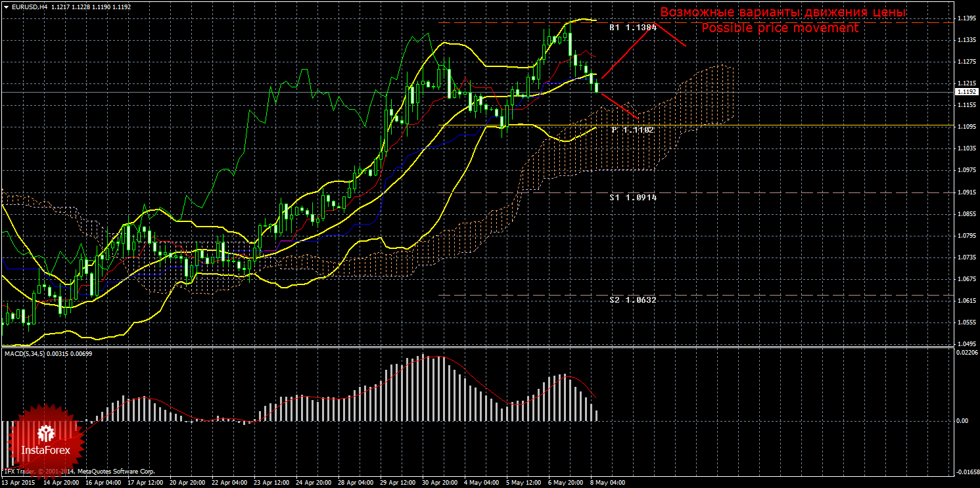980x488 pixels.
Task: Click the 13 Apr 2015 date label
Action: pos(17,482)
